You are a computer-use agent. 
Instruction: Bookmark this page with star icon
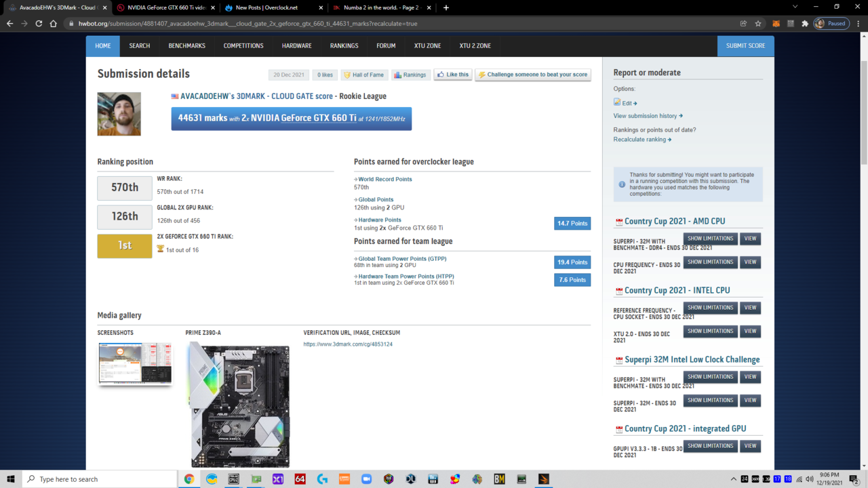(x=758, y=24)
